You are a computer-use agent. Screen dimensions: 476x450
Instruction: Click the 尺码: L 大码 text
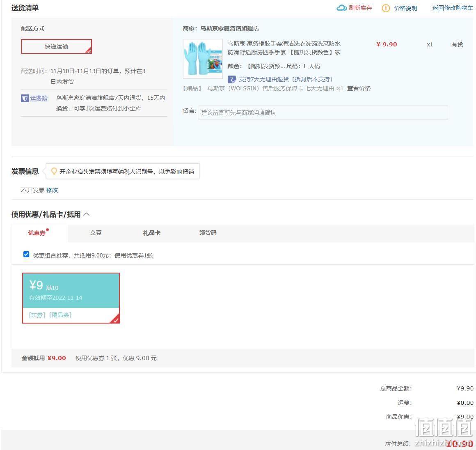pos(303,66)
